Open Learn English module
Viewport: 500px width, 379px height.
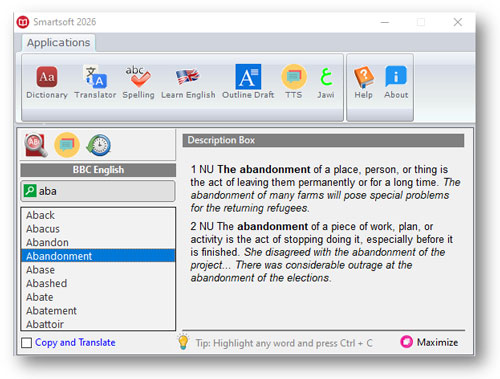pos(188,82)
